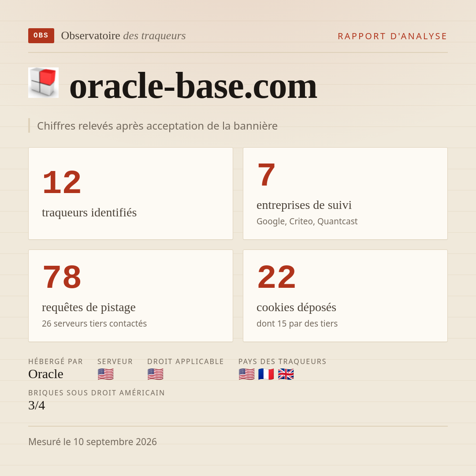
Task: Click the Droit applicable label
Action: coord(186,361)
